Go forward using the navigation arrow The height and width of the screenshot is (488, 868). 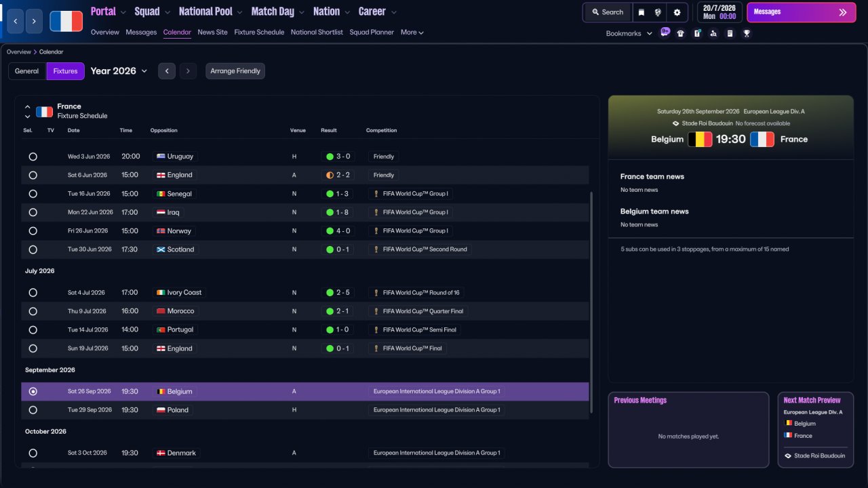point(35,21)
